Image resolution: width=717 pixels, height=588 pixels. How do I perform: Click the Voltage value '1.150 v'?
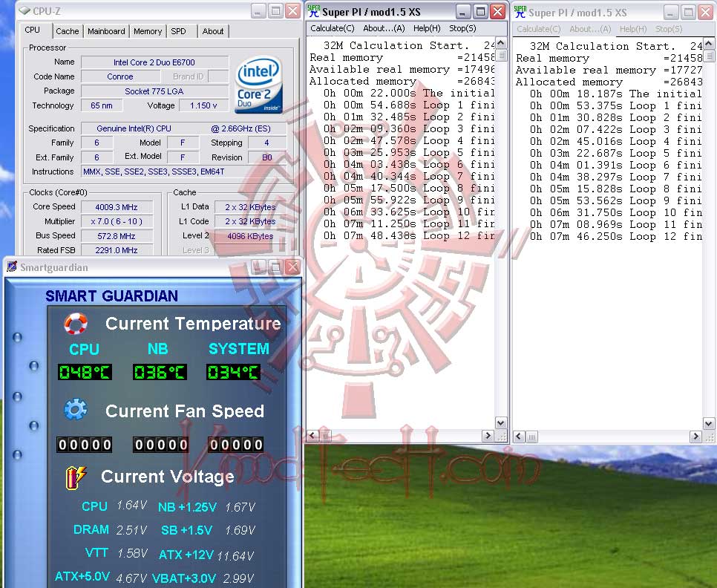coord(203,105)
